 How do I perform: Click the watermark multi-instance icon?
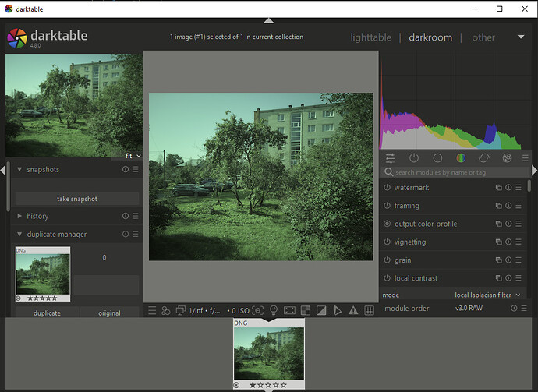pyautogui.click(x=498, y=188)
